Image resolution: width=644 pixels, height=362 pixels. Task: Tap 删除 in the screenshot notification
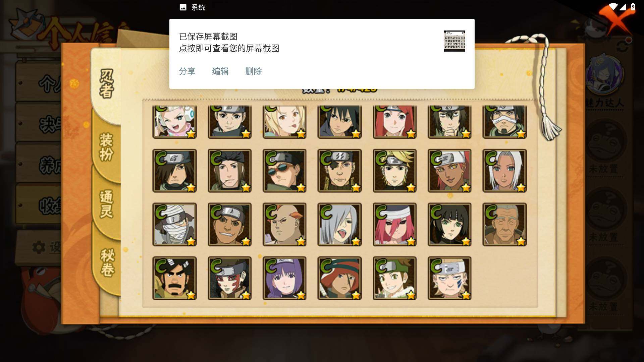point(254,71)
